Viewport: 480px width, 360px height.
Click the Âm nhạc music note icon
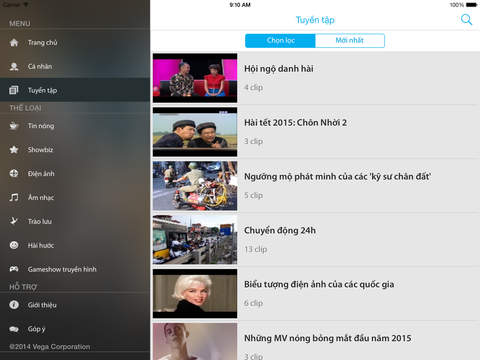(14, 197)
